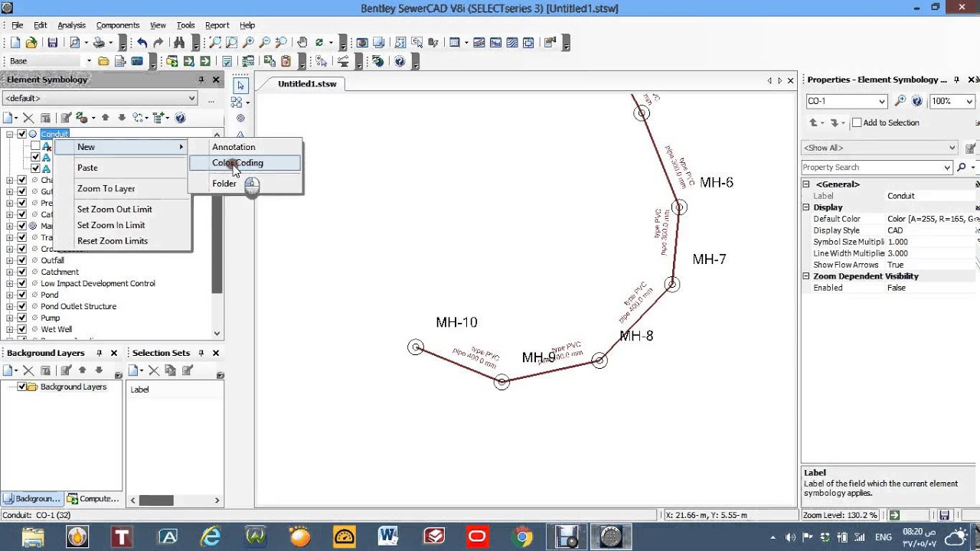This screenshot has height=551, width=980.
Task: Uncheck the Conduit layer checkbox
Action: pyautogui.click(x=21, y=135)
